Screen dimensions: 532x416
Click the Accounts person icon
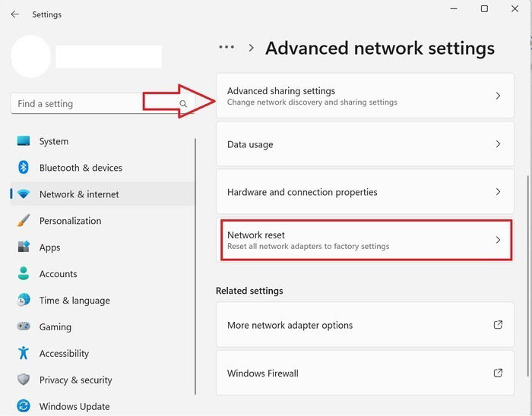click(x=24, y=273)
